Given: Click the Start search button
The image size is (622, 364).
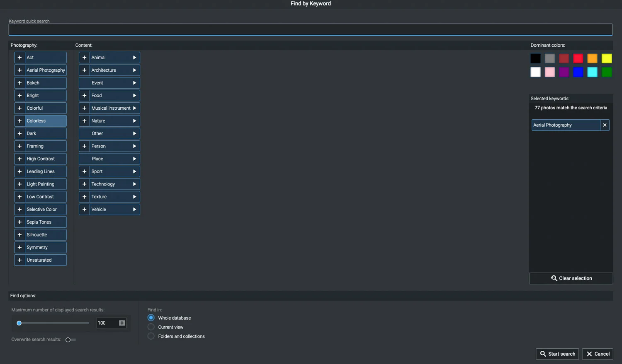Looking at the screenshot, I should [x=557, y=354].
